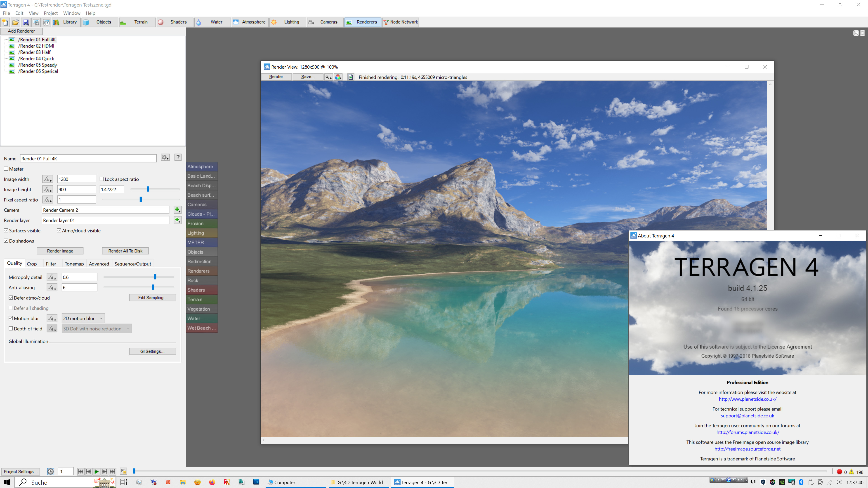
Task: Create a new project via toolbar icon
Action: 5,22
